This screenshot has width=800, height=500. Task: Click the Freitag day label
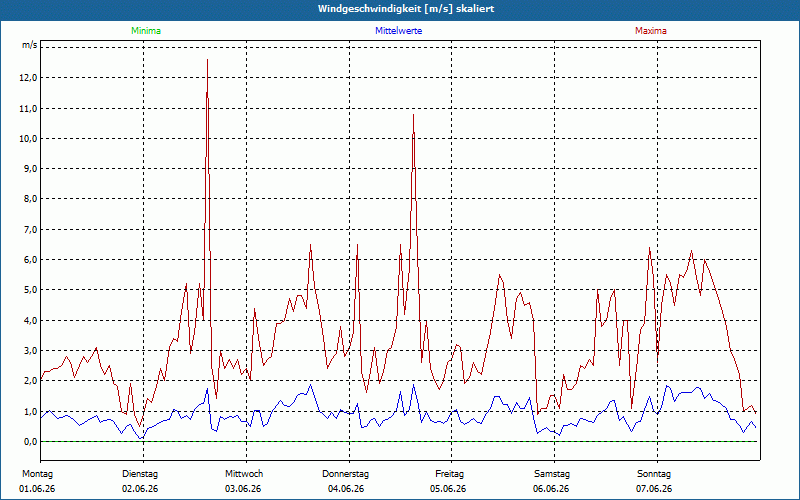pyautogui.click(x=449, y=474)
